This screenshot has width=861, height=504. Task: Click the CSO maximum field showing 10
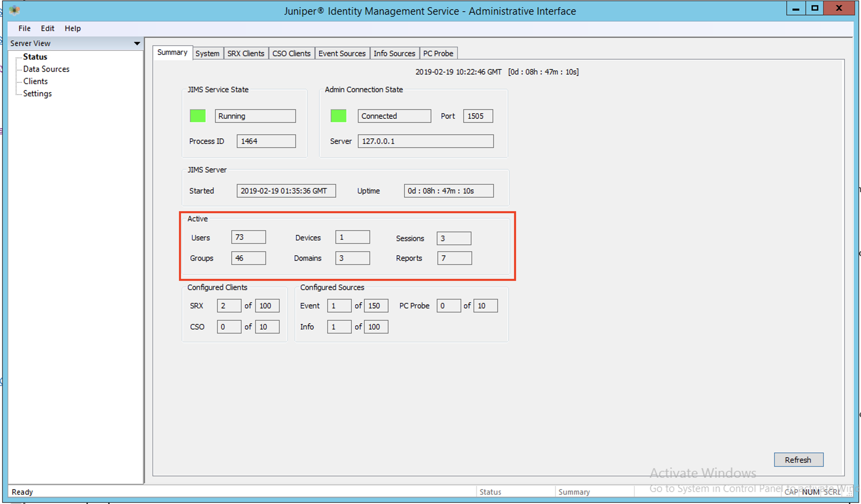267,327
